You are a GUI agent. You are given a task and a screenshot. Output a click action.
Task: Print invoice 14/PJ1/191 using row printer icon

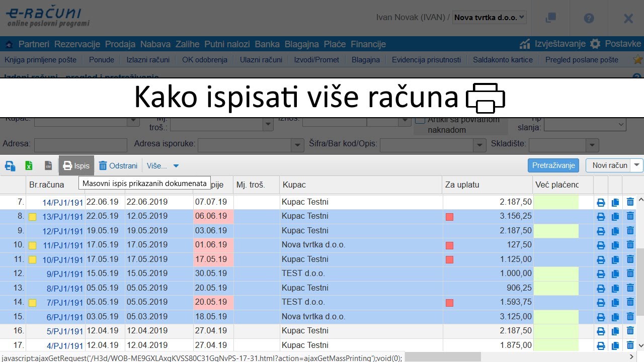(601, 202)
